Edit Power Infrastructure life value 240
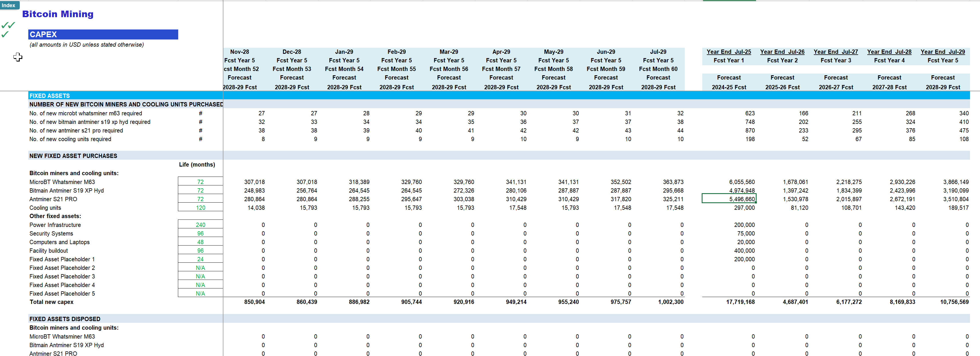The height and width of the screenshot is (356, 980). click(x=200, y=225)
